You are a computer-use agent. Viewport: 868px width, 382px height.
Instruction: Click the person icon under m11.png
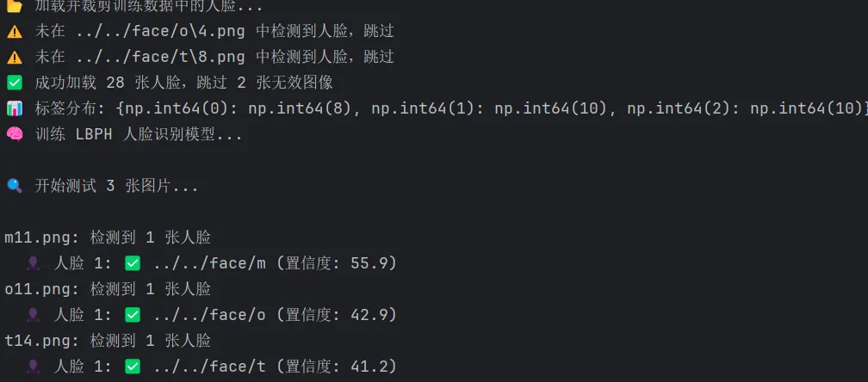point(34,263)
